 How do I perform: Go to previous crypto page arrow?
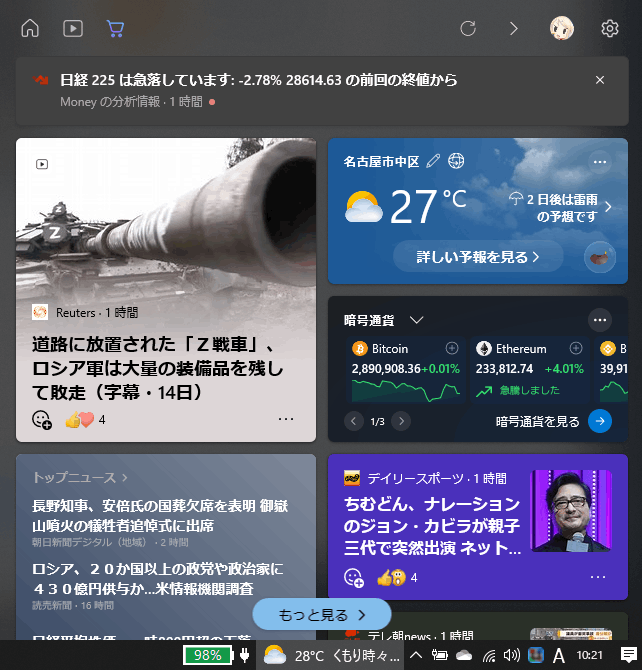pos(353,421)
